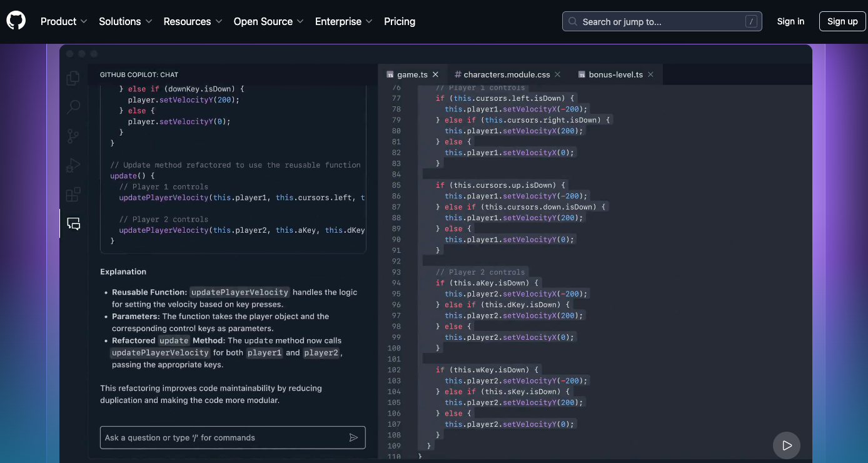This screenshot has height=463, width=868.
Task: Switch to the game.ts tab
Action: point(412,74)
